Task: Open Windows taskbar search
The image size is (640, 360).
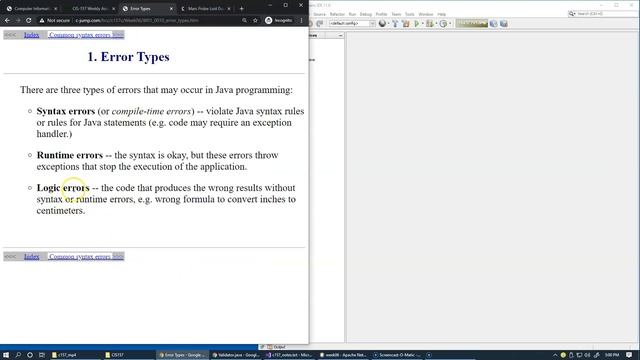Action: click(x=18, y=355)
